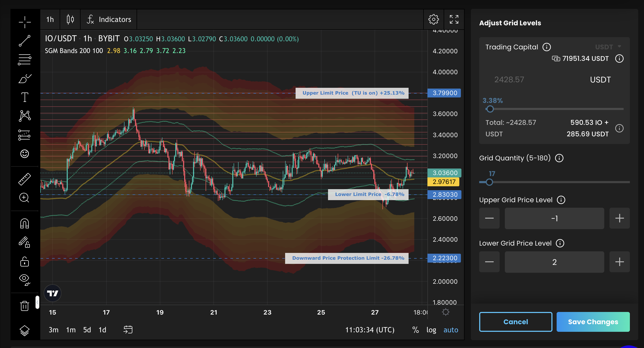Toggle magnet mode for drawings
The height and width of the screenshot is (348, 644).
(25, 224)
